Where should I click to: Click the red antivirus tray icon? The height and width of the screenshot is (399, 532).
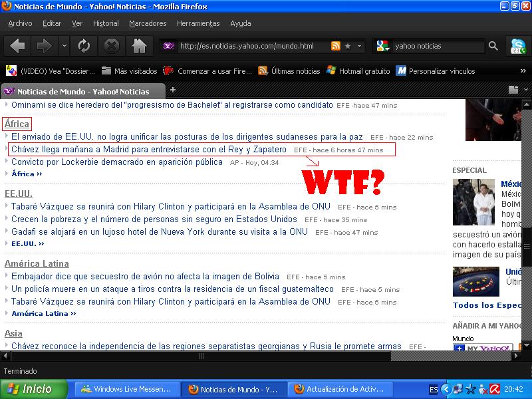coord(495,390)
